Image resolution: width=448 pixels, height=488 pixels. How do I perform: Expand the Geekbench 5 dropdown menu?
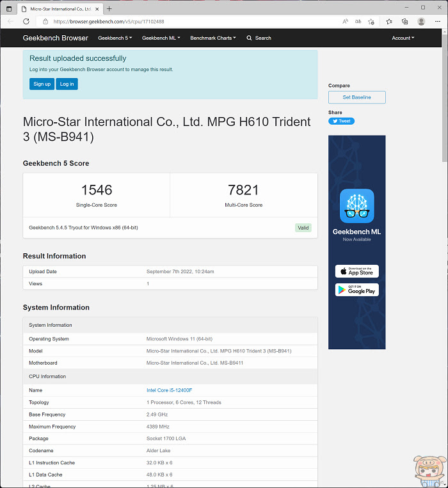tap(115, 38)
